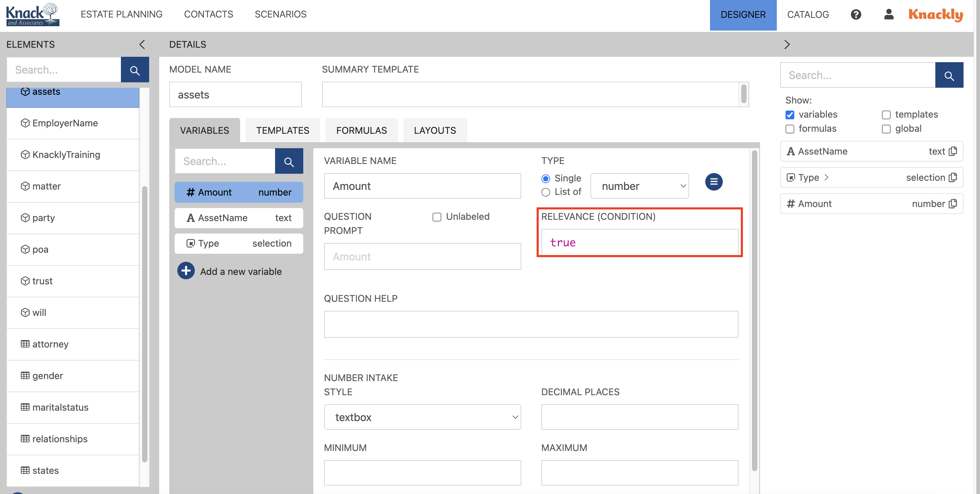Screen dimensions: 980x494
Task: Click the search magnifier in Elements panel
Action: pos(135,70)
